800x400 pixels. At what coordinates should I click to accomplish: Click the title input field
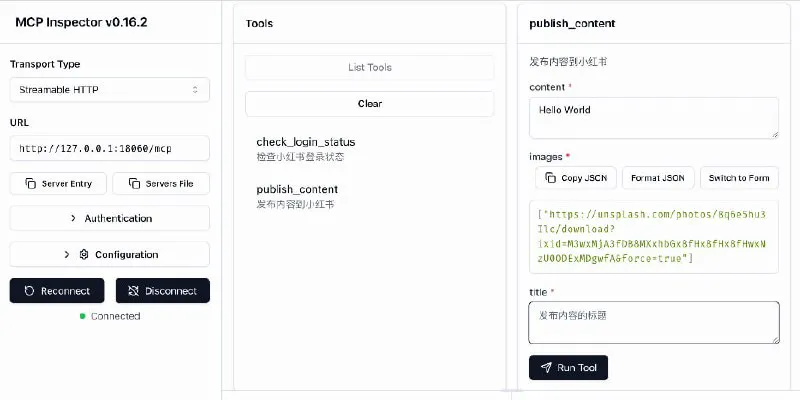[653, 323]
